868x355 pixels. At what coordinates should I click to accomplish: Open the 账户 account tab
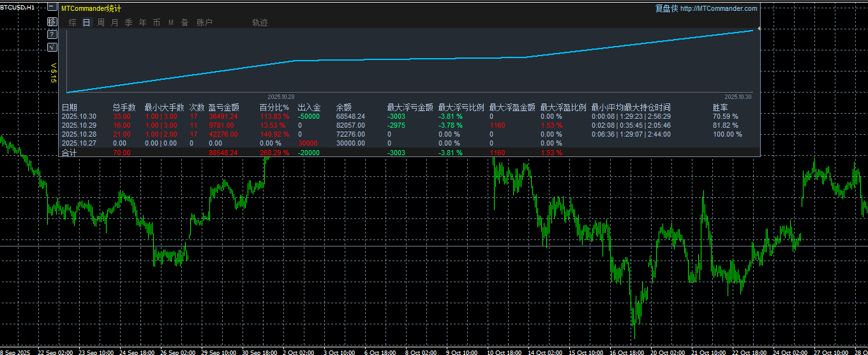pyautogui.click(x=204, y=22)
